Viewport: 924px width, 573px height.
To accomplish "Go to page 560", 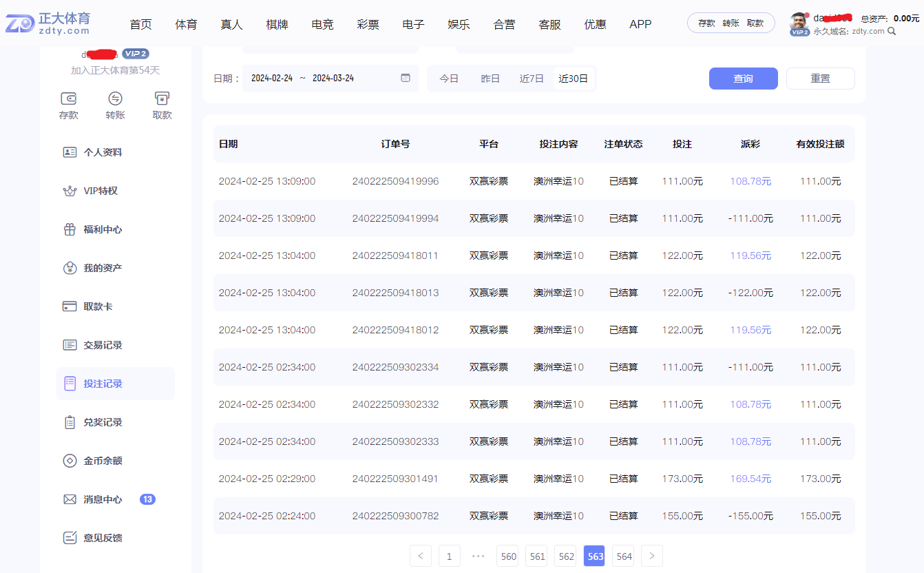I will 509,556.
